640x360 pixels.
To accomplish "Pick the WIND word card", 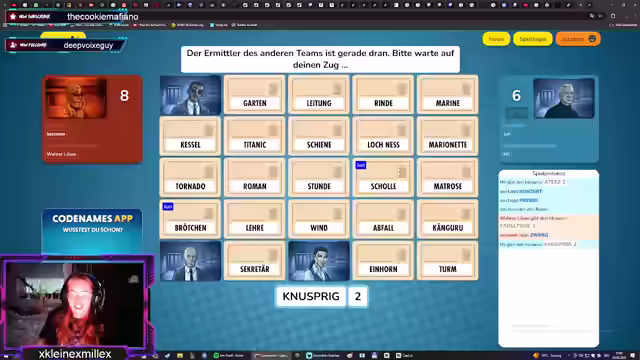I will (x=319, y=220).
